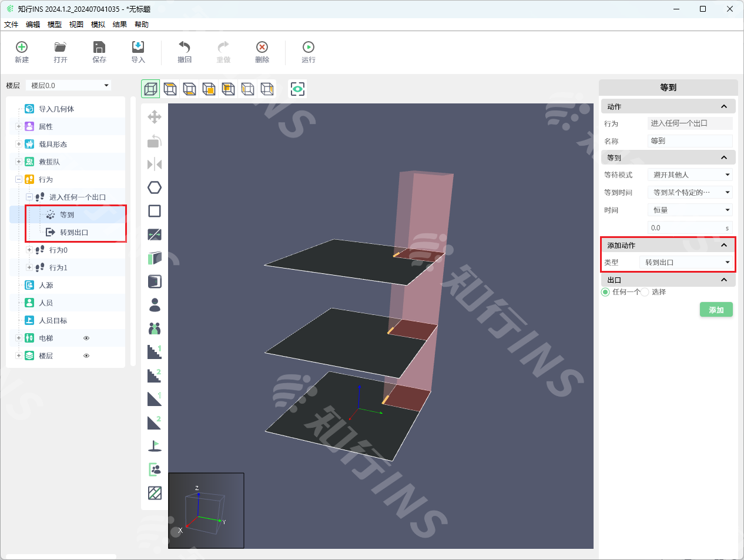Select the 救援队 tree item
This screenshot has width=744, height=560.
point(49,162)
